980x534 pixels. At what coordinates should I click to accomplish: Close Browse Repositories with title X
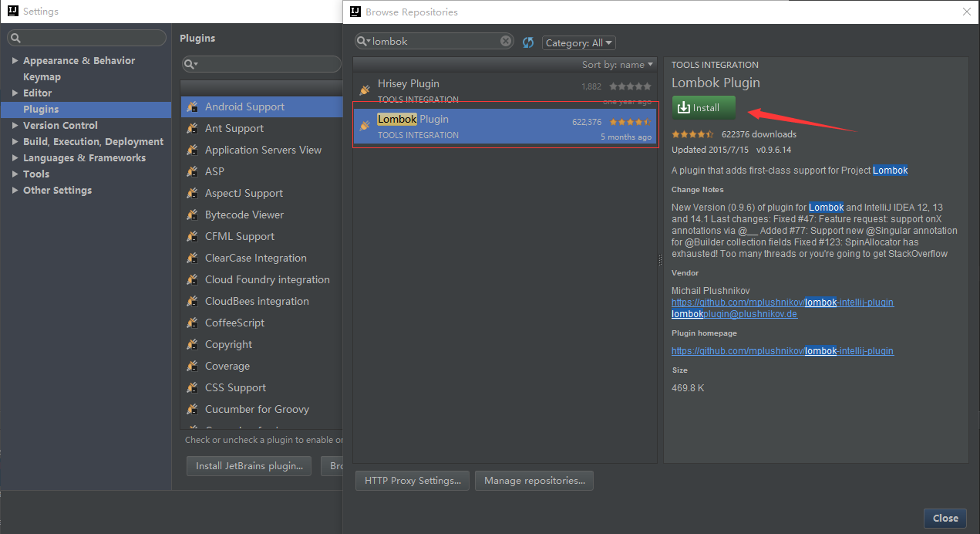(966, 12)
